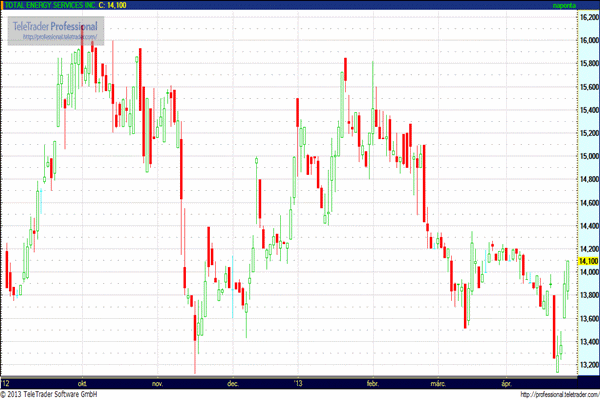The width and height of the screenshot is (600, 400).
Task: Select the 16,000 level on price axis
Action: 588,40
